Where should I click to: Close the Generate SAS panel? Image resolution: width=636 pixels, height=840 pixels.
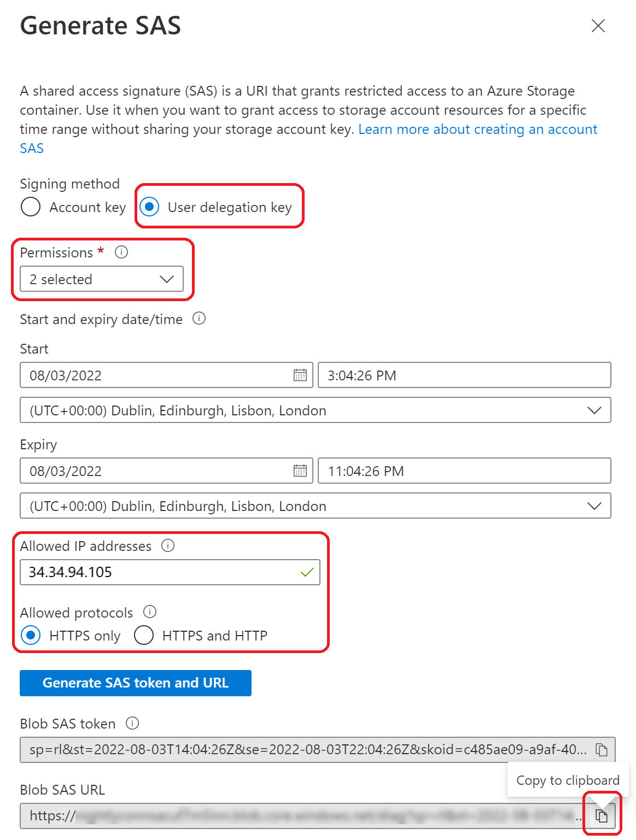598,26
